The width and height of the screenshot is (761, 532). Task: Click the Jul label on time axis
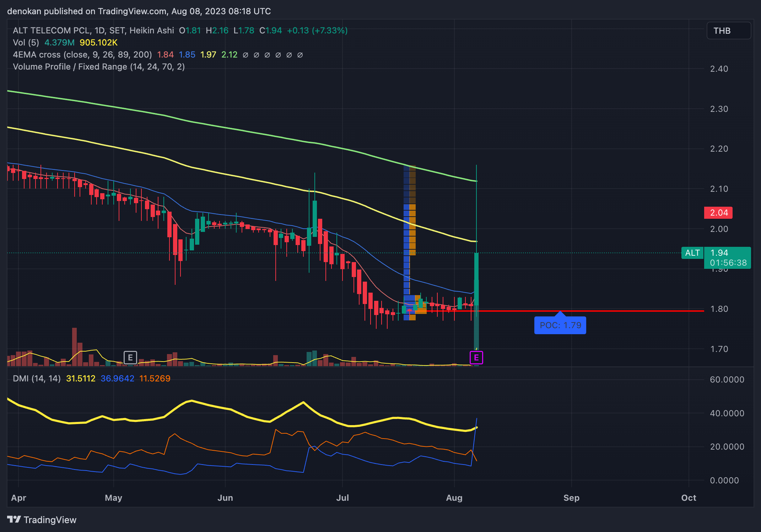[x=342, y=498]
